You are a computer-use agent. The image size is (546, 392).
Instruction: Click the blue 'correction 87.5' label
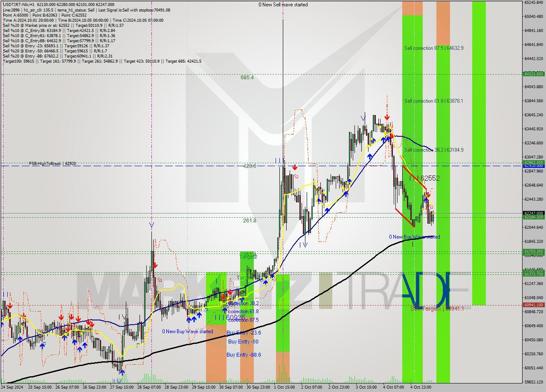click(x=244, y=320)
